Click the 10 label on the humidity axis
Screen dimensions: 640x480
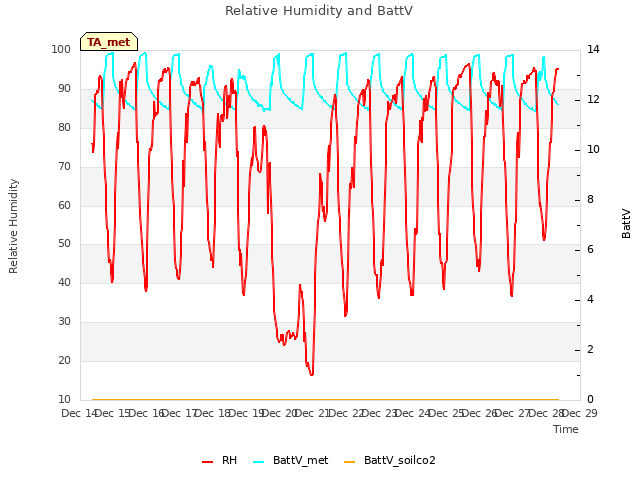click(64, 399)
